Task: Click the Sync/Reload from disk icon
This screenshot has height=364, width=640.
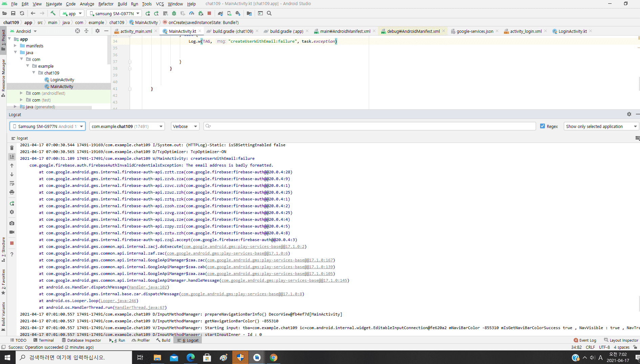Action: 22,13
